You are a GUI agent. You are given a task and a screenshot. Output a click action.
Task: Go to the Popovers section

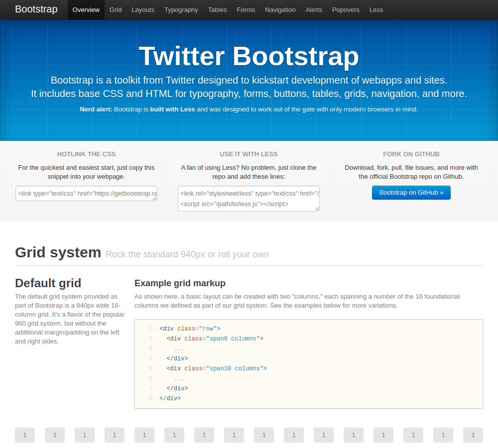[346, 10]
